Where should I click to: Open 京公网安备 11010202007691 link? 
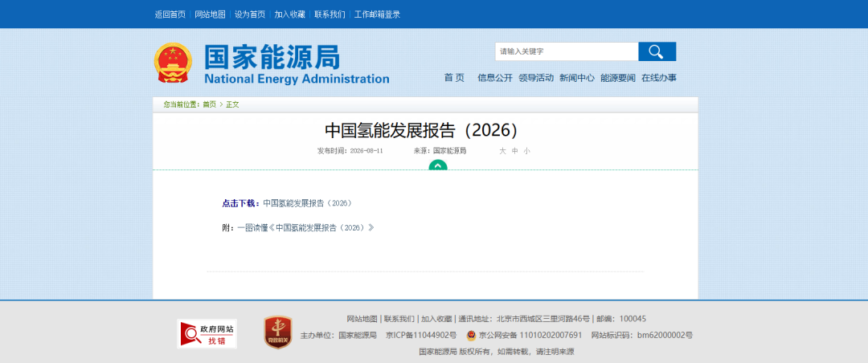coord(530,336)
